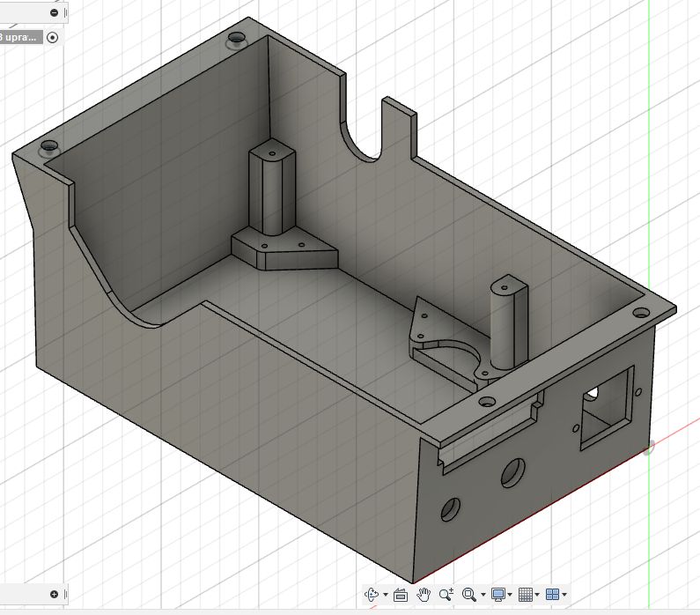Choose the Zoom magnifier with plus-minus
Image resolution: width=700 pixels, height=615 pixels.
point(446,594)
